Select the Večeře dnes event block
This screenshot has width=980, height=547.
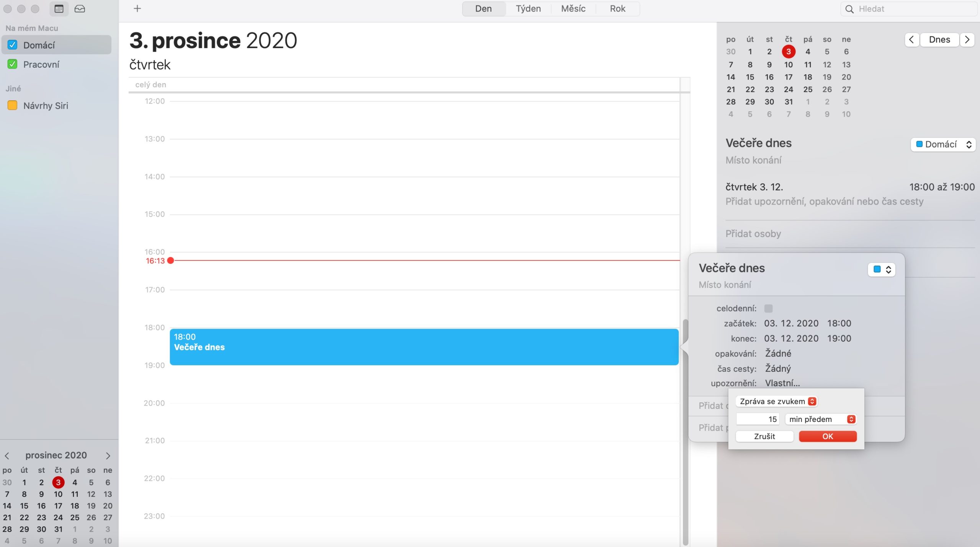(x=421, y=346)
